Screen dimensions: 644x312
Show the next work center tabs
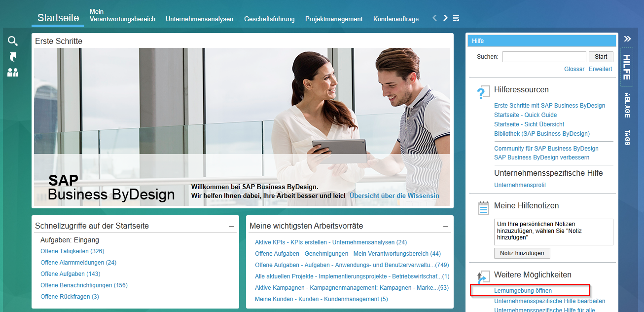pos(445,18)
